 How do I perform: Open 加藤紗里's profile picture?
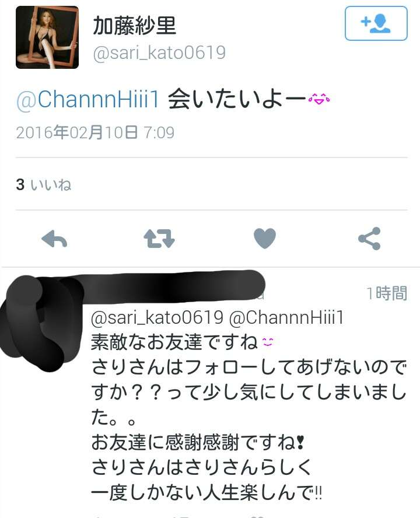coord(47,37)
